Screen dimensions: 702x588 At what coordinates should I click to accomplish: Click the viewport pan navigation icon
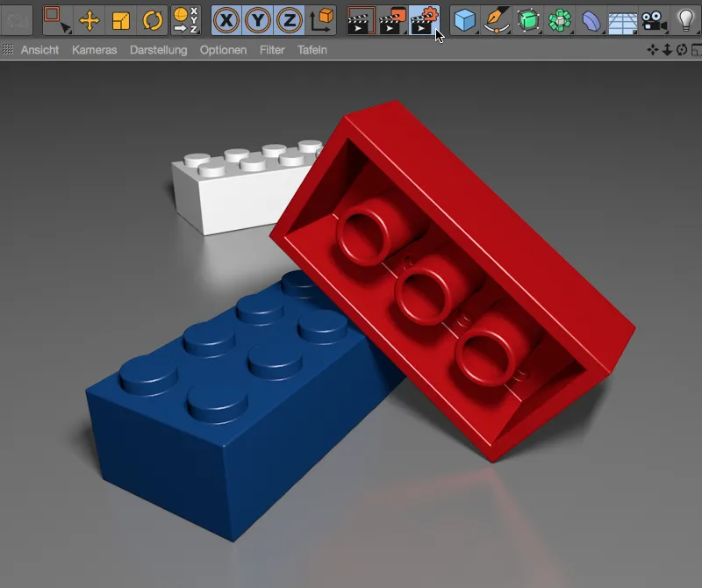(653, 50)
